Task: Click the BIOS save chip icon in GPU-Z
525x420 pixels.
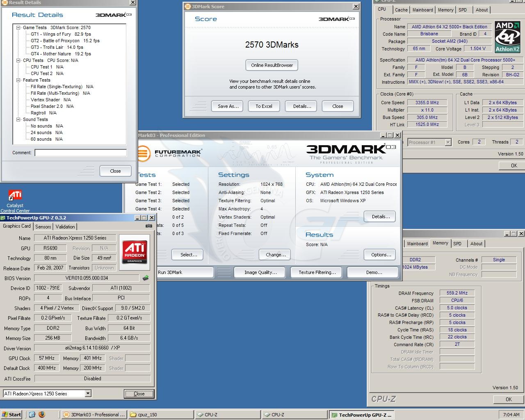Action: 145,278
